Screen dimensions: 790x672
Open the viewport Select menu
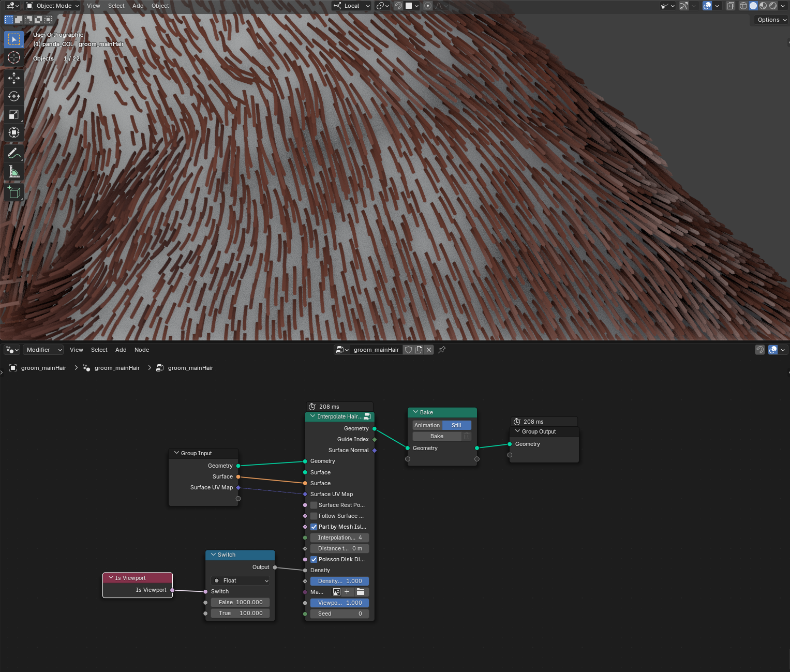116,6
